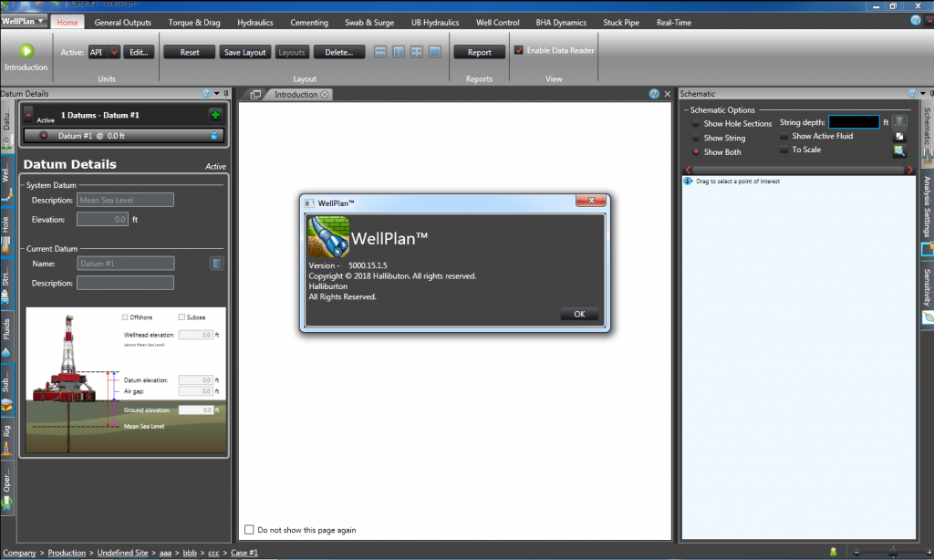The width and height of the screenshot is (934, 560).
Task: Delete current datum with trash icon
Action: (x=217, y=264)
